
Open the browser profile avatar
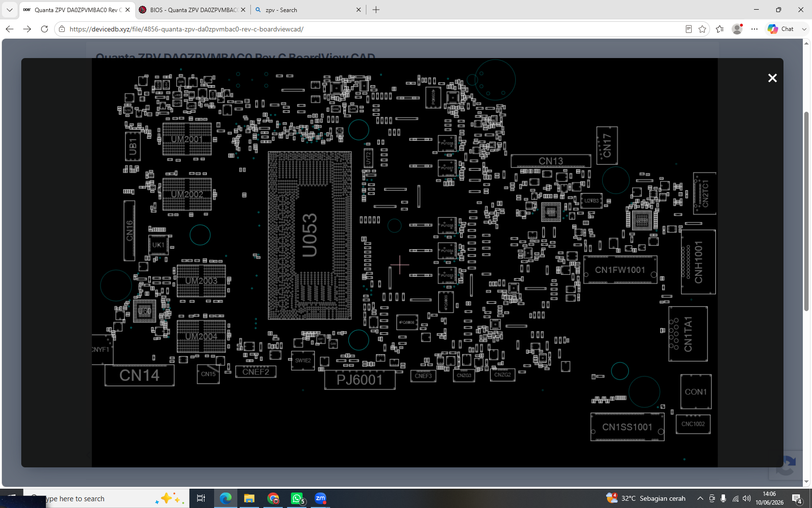coord(737,29)
